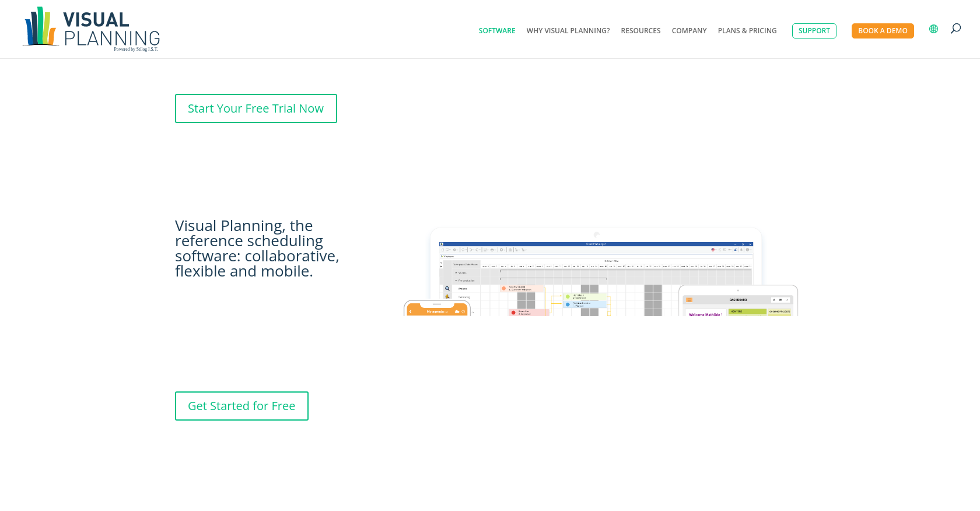Click the headline 'Visual Planning, the reference scheduling software'
The height and width of the screenshot is (511, 980).
click(x=257, y=249)
